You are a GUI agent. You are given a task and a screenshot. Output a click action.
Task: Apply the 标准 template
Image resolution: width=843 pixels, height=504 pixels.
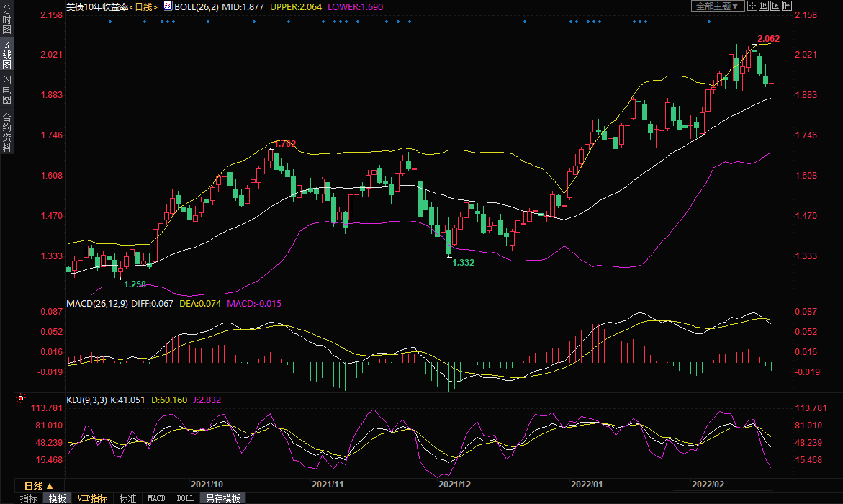(127, 498)
